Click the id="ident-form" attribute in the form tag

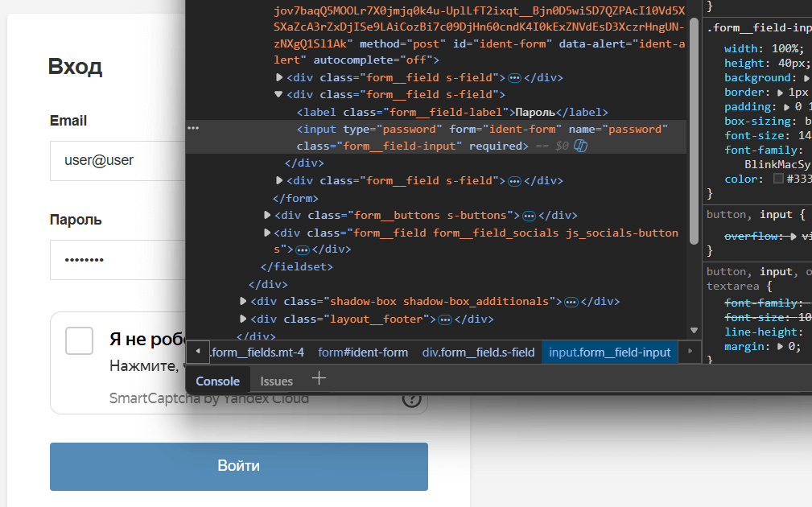click(x=502, y=44)
